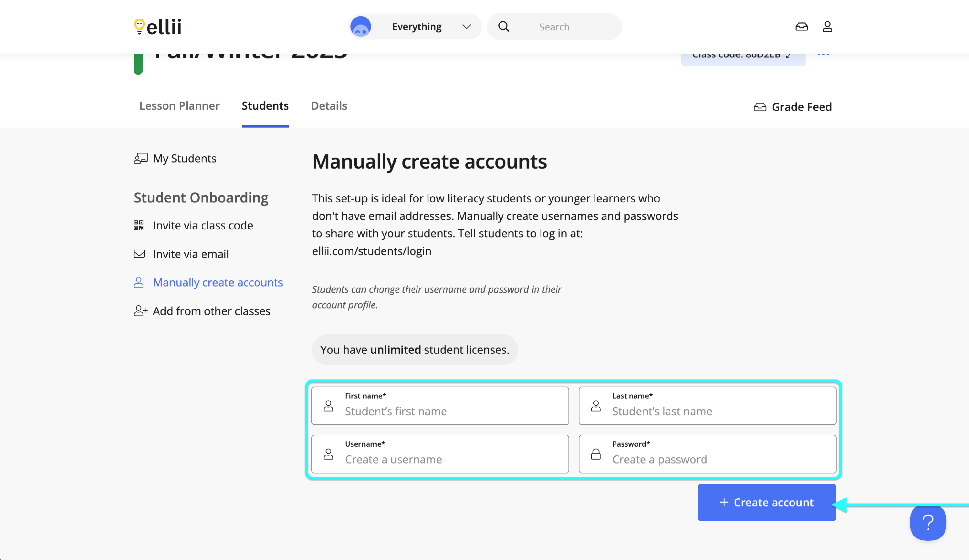
Task: Click the class code edit pencil
Action: (788, 56)
